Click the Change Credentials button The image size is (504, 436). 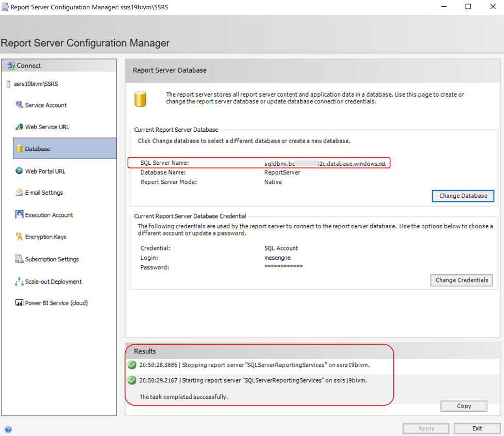click(461, 280)
